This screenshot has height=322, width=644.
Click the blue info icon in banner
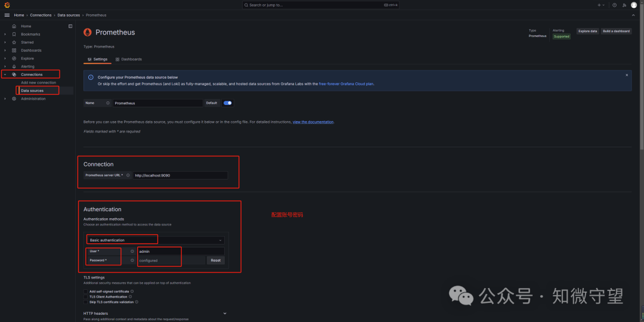tap(91, 77)
